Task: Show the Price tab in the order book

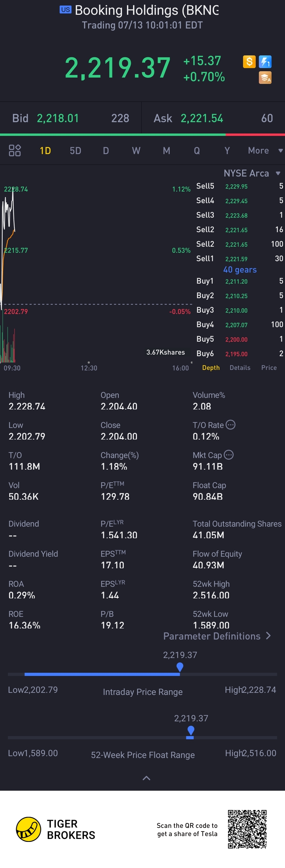Action: click(269, 368)
